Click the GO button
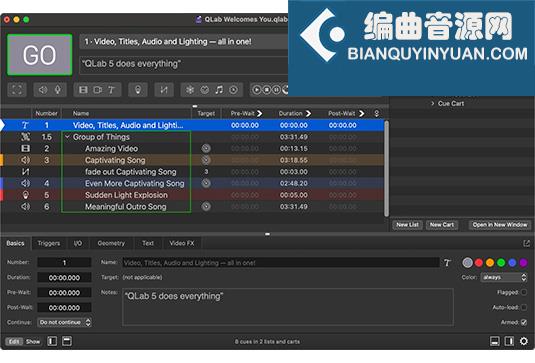 point(40,55)
